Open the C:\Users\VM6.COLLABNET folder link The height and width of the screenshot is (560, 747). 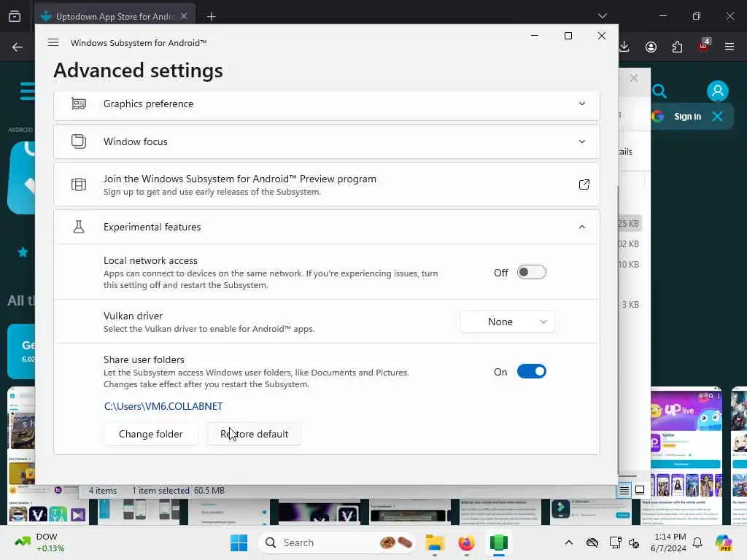click(163, 406)
